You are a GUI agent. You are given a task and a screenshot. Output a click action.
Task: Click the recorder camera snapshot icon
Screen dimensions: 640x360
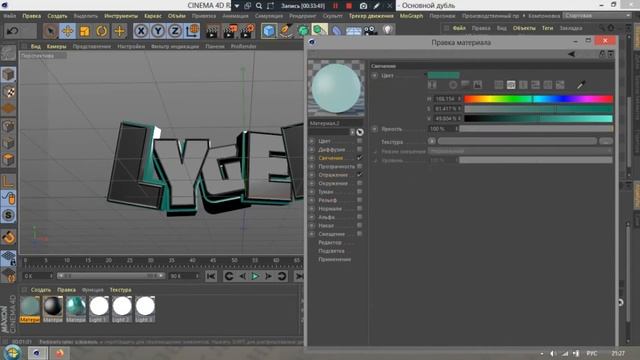coord(363,6)
